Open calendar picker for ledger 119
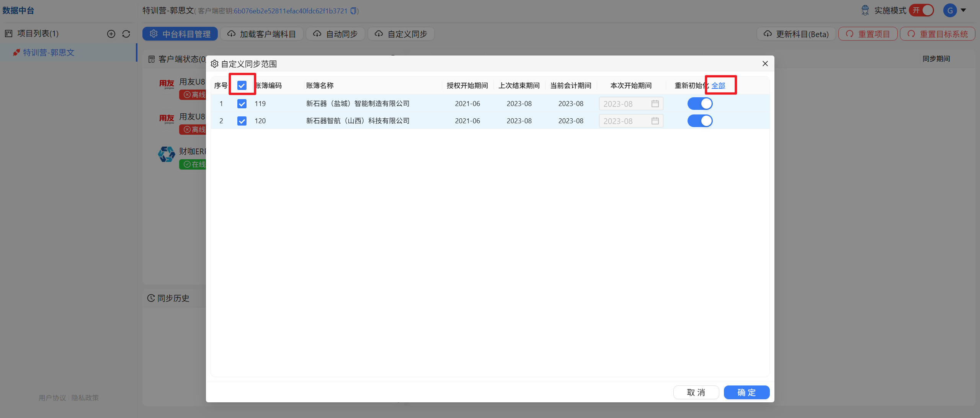The image size is (980, 418). [x=655, y=104]
